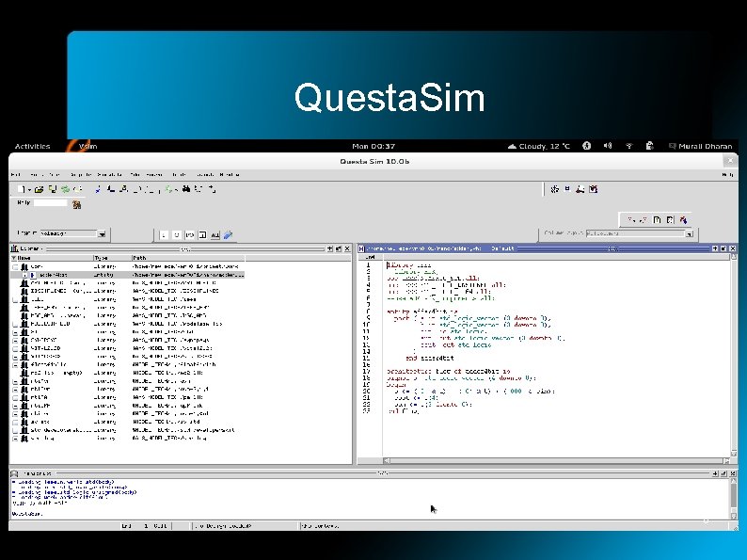Click the Save toolbar icon
The width and height of the screenshot is (747, 560).
pos(53,189)
